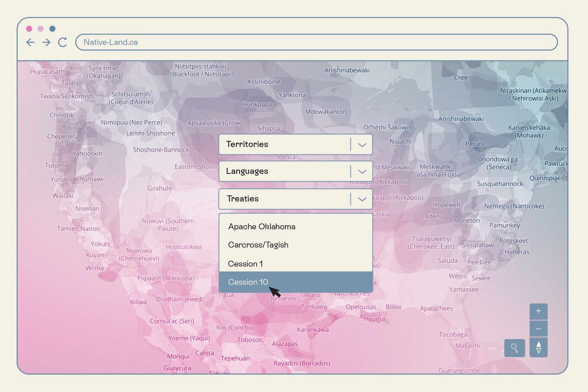Expand the Territories dropdown

tap(362, 145)
